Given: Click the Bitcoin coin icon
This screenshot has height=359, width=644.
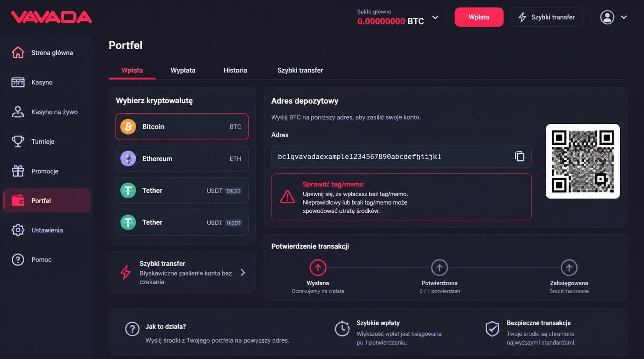Looking at the screenshot, I should coord(128,127).
